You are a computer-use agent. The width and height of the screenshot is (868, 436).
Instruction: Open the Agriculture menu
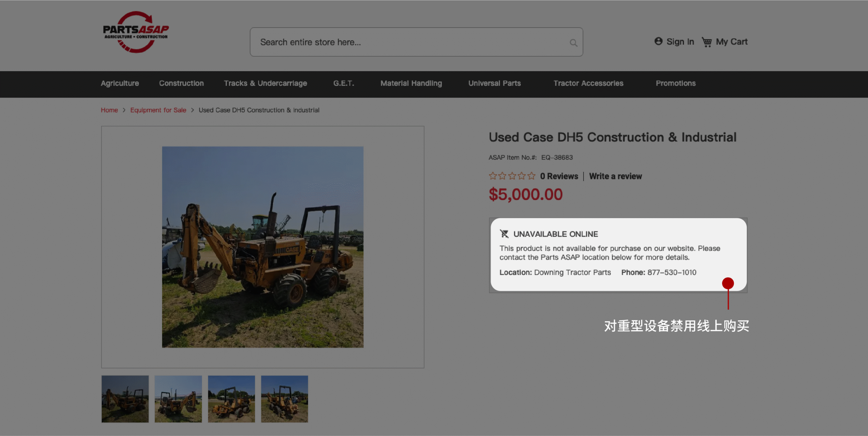(x=120, y=83)
